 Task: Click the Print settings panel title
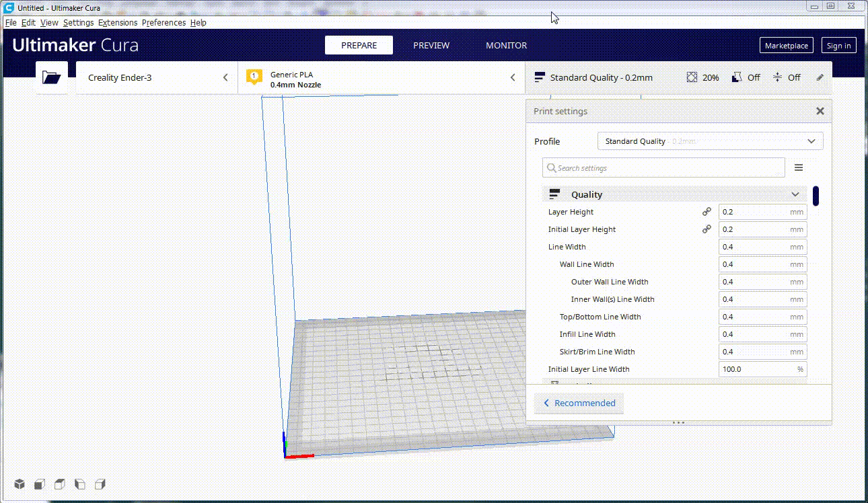coord(560,111)
